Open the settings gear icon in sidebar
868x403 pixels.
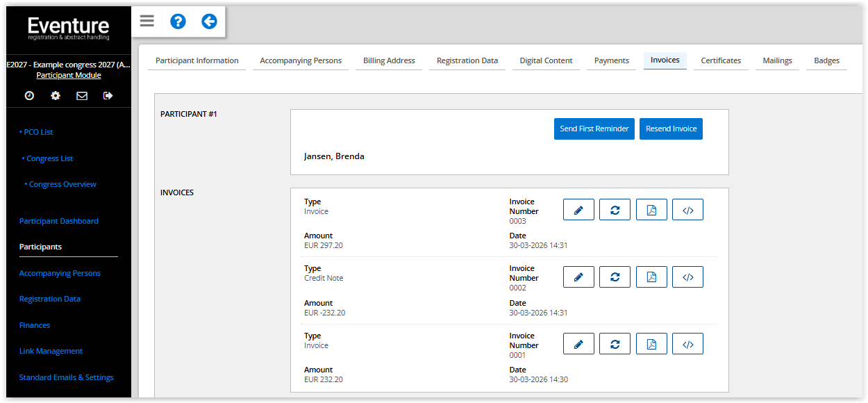56,96
